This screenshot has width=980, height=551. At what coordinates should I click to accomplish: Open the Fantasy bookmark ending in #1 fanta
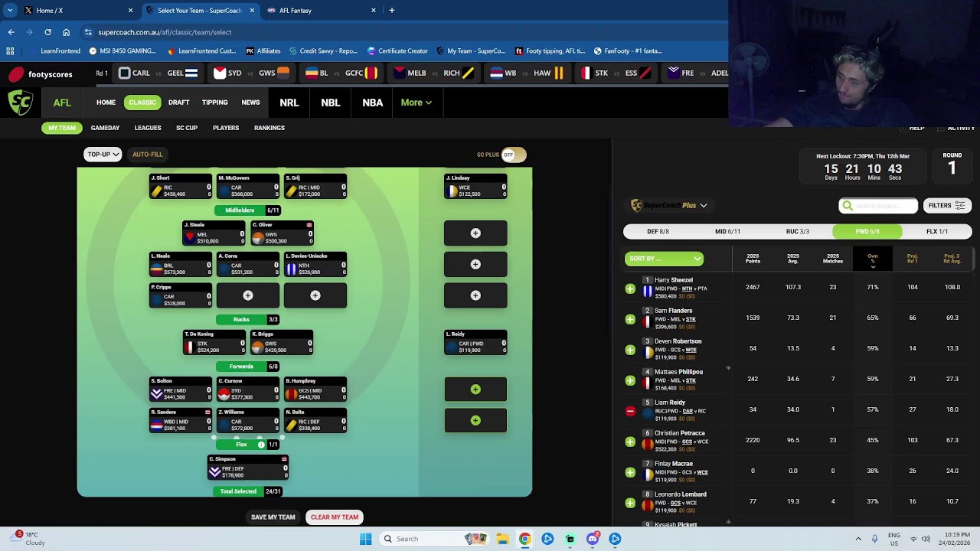coord(628,51)
